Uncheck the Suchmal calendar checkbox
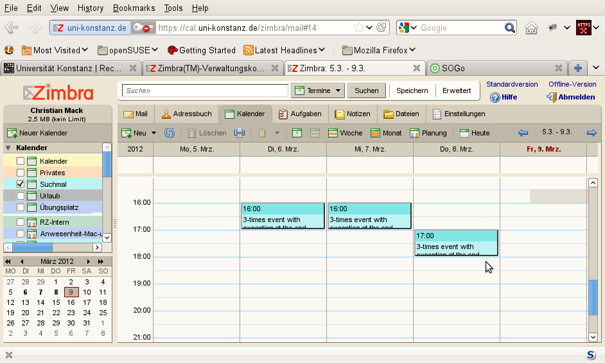The height and width of the screenshot is (364, 605). [x=21, y=184]
